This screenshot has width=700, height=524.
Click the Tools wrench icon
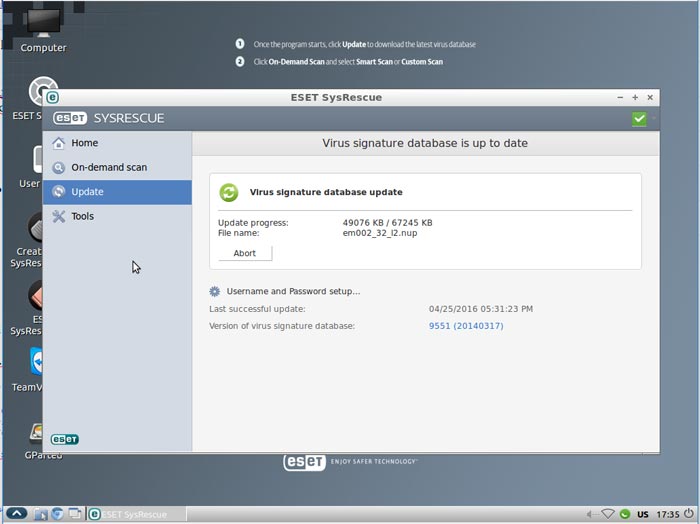coord(58,216)
